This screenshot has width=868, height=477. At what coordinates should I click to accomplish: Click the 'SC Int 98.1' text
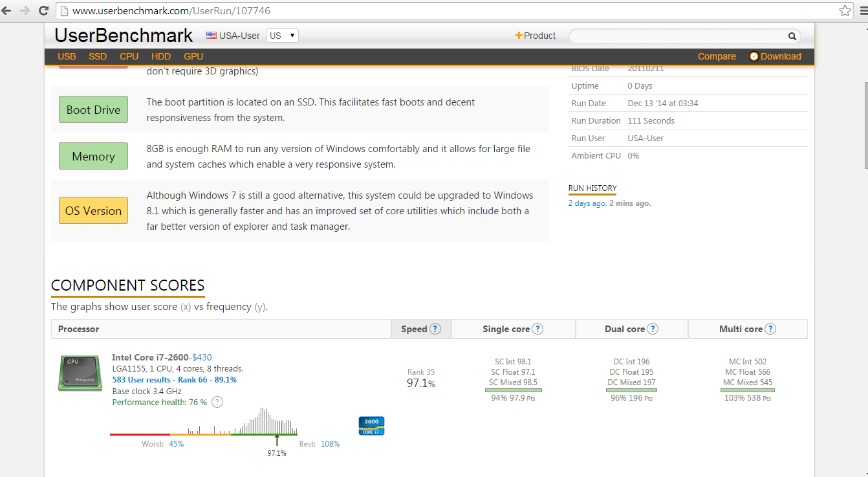tap(514, 362)
